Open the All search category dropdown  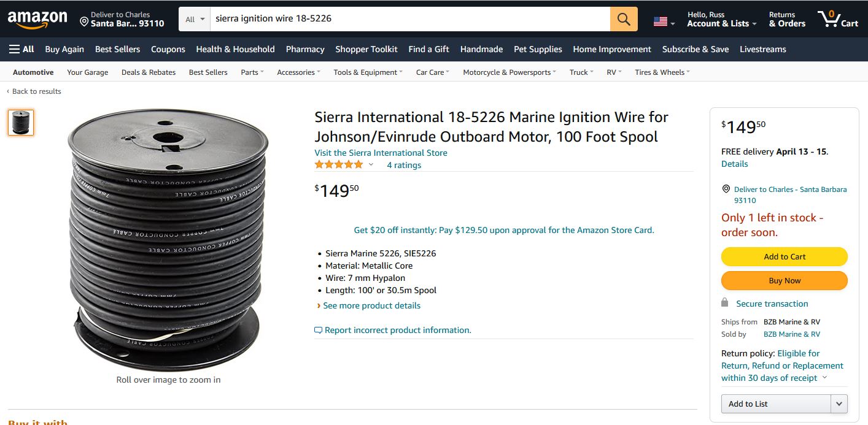[x=195, y=19]
